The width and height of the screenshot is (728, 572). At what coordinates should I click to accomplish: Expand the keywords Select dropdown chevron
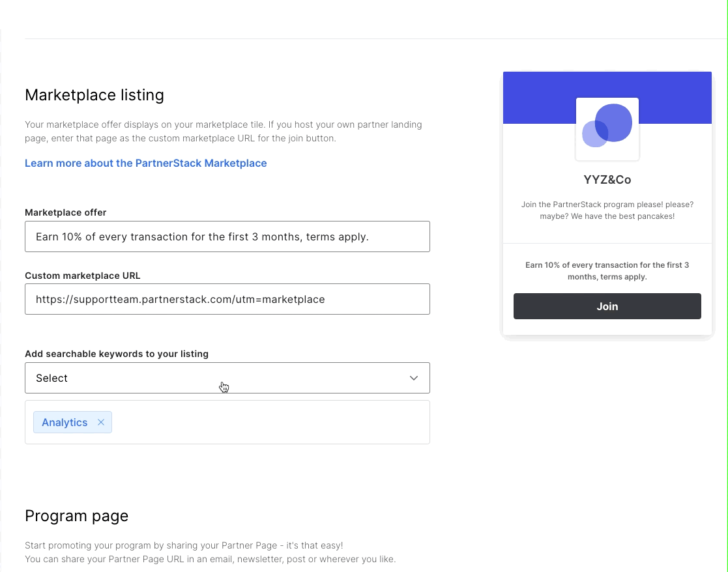[x=414, y=378]
